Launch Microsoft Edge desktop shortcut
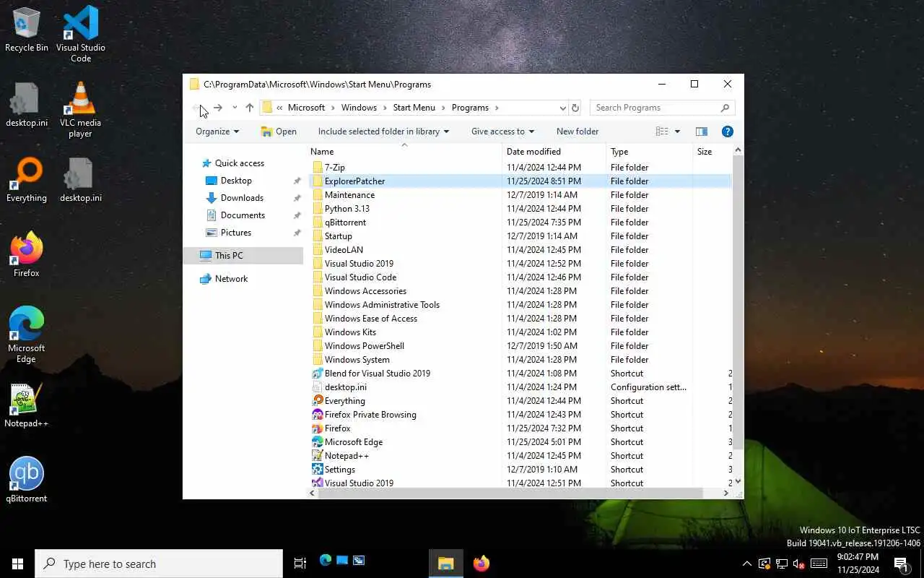The width and height of the screenshot is (924, 578). point(27,335)
